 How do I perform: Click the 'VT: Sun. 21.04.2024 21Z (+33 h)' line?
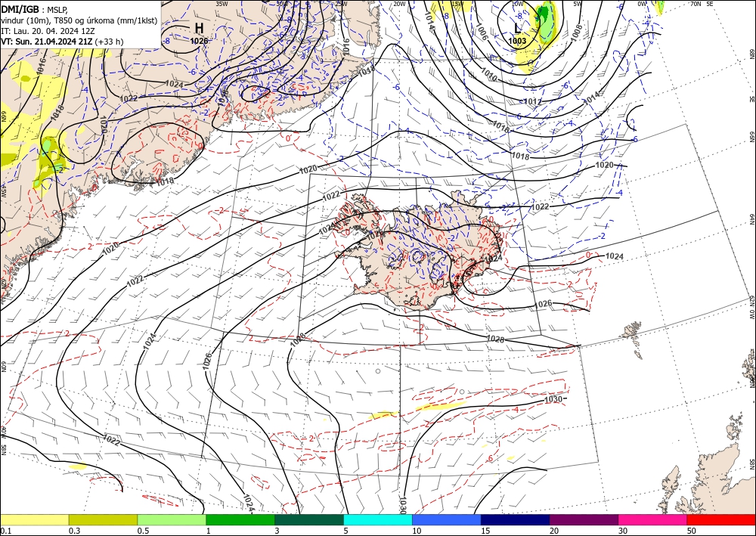pyautogui.click(x=62, y=42)
